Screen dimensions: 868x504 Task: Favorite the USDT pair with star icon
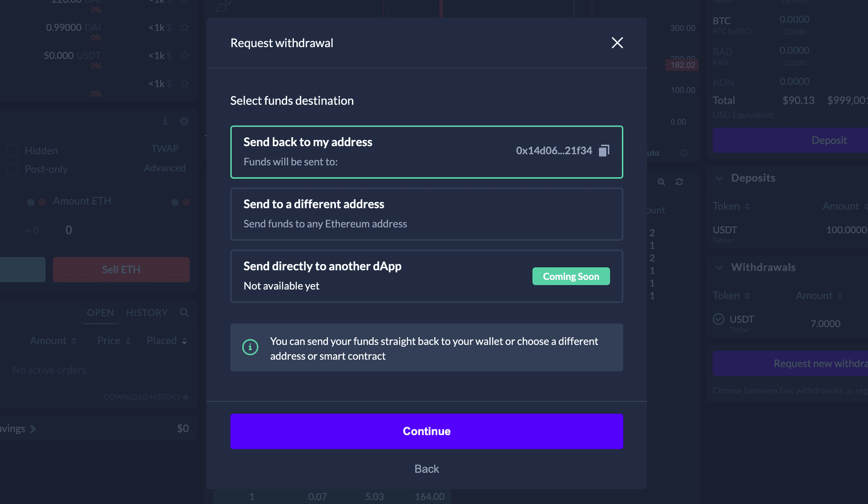click(184, 56)
